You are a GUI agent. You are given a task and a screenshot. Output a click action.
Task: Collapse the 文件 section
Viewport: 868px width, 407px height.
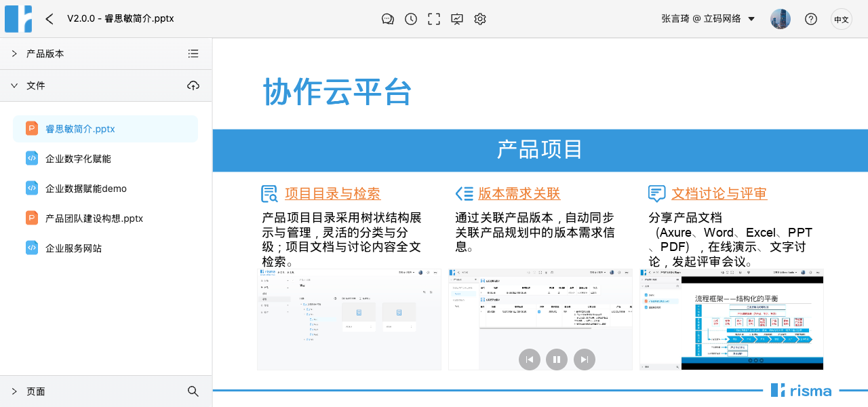tap(15, 85)
